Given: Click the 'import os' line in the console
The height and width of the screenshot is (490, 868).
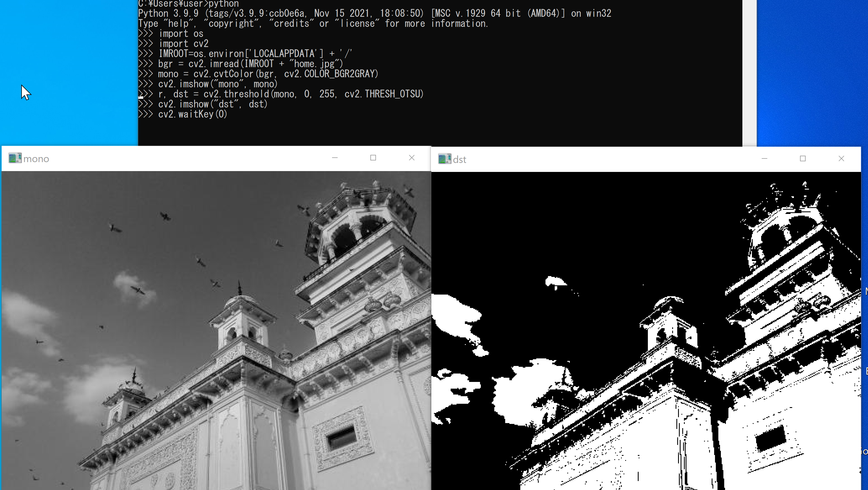Looking at the screenshot, I should coord(171,34).
